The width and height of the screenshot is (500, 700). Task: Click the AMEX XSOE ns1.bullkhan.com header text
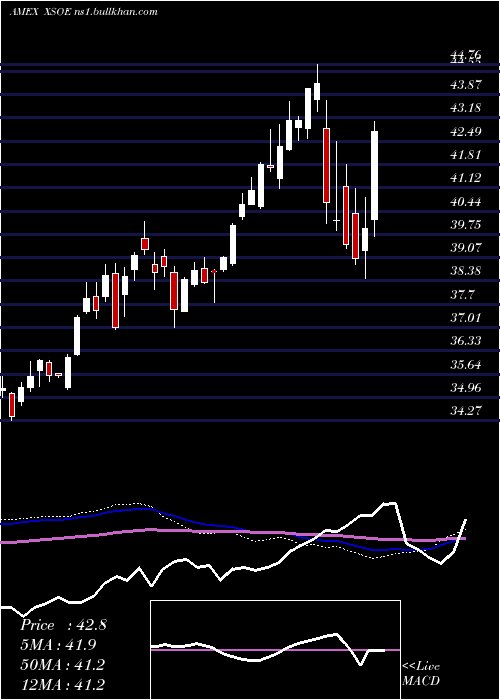[83, 12]
